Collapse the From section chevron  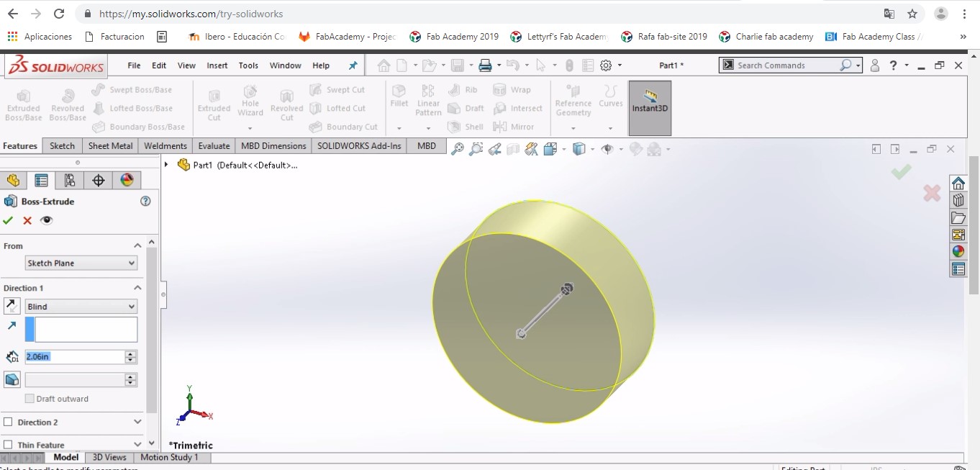pos(137,246)
